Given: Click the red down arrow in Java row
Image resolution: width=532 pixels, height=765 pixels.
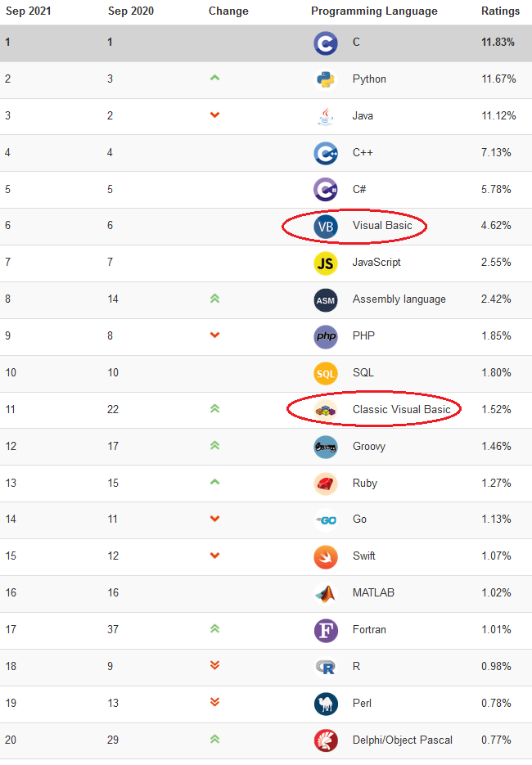Looking at the screenshot, I should tap(214, 115).
